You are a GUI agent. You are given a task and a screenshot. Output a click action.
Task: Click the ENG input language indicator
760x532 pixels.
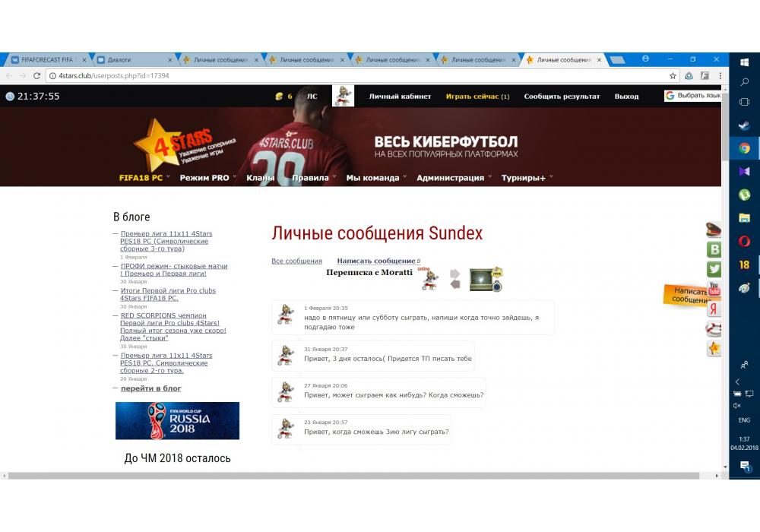(744, 420)
